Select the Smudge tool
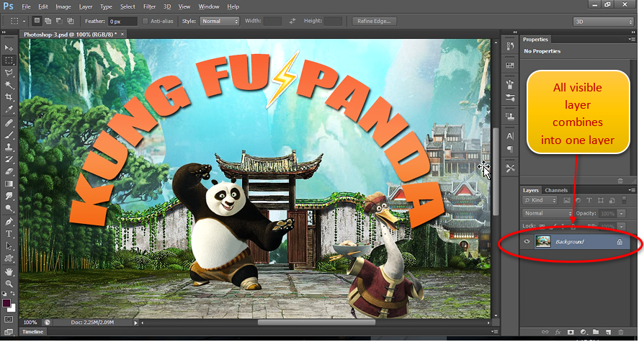The image size is (644, 342). click(x=9, y=197)
